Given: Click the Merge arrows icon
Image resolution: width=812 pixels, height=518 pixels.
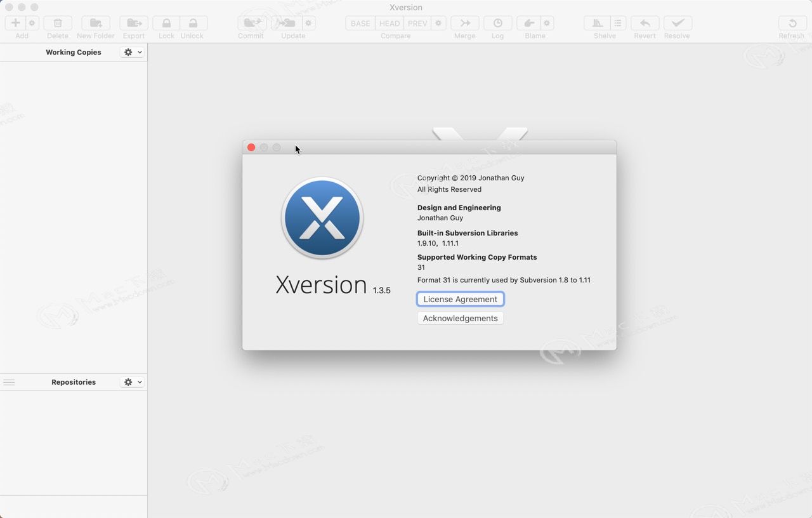Looking at the screenshot, I should pyautogui.click(x=465, y=23).
